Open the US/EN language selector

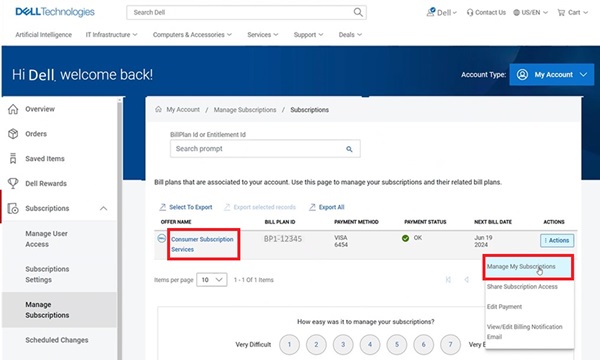tap(530, 12)
